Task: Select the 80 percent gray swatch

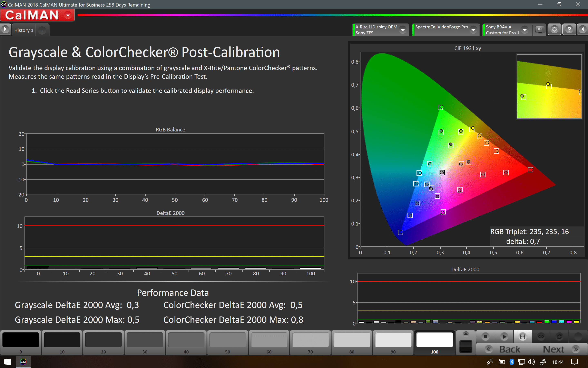Action: (x=352, y=343)
